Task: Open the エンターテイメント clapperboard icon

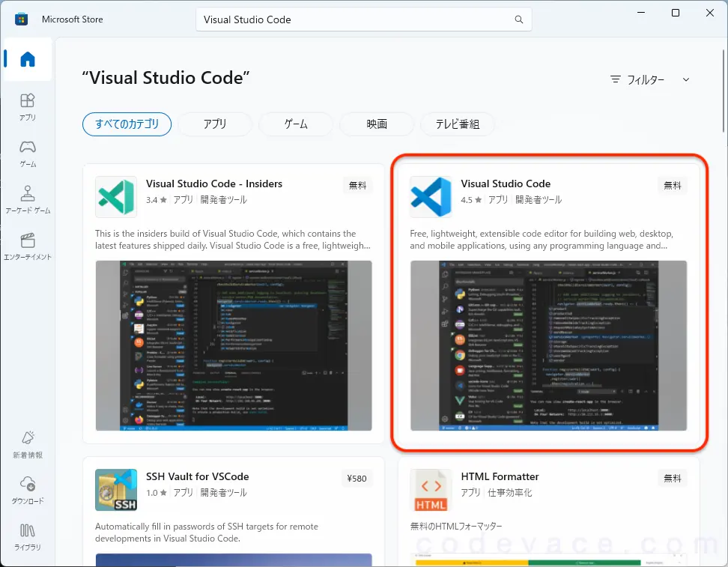Action: click(x=28, y=246)
